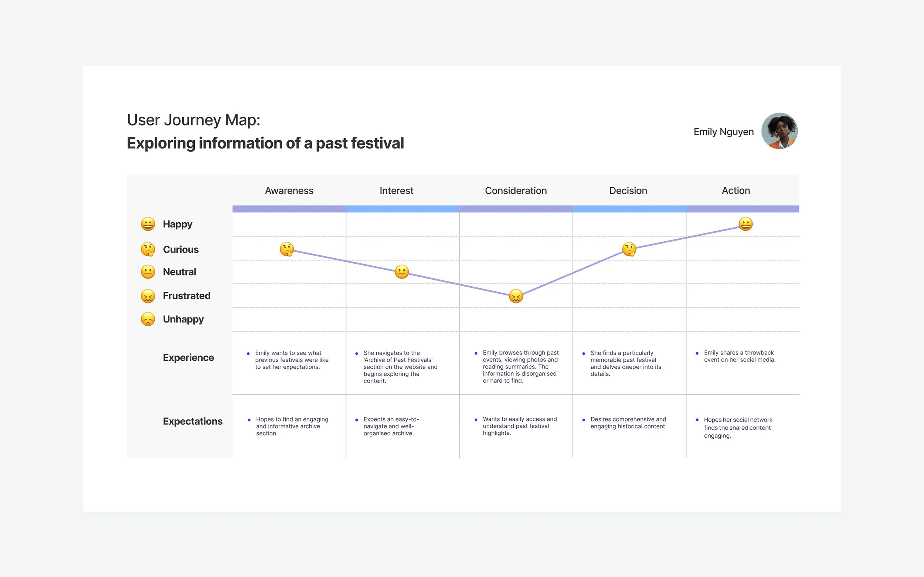Click the Experience row label

[x=188, y=358]
